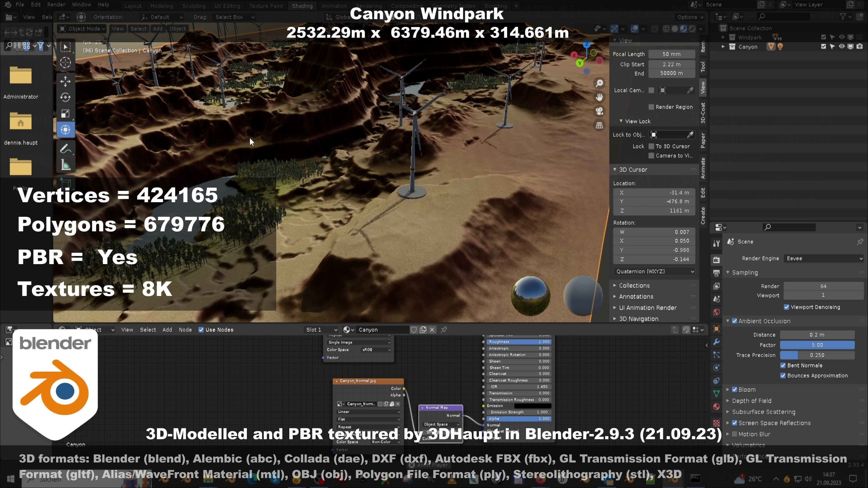The image size is (868, 488).
Task: Select the Scale tool
Action: click(x=65, y=113)
